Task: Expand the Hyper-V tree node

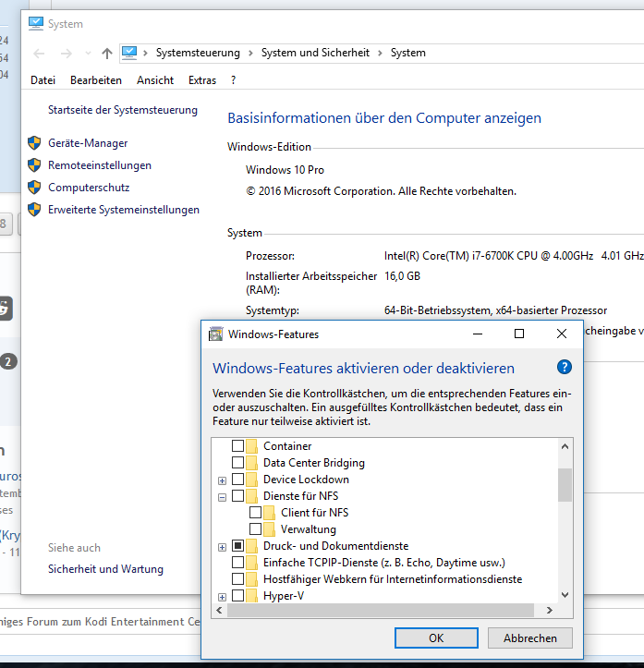Action: 222,597
